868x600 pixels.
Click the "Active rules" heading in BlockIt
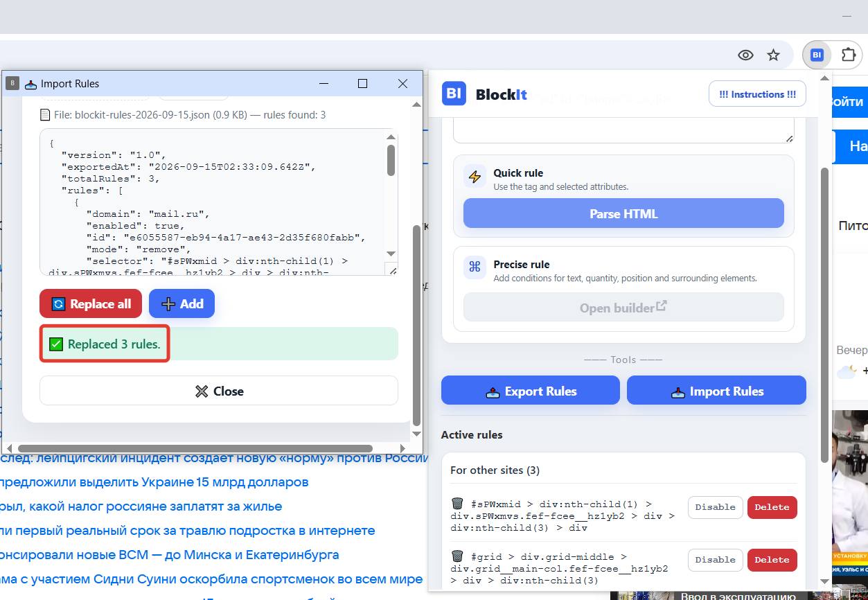[472, 434]
